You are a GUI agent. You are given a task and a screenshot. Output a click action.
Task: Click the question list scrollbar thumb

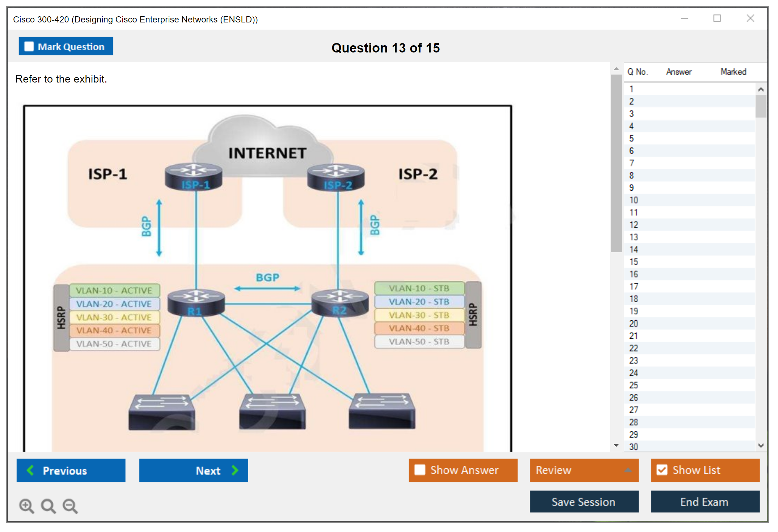coord(761,106)
